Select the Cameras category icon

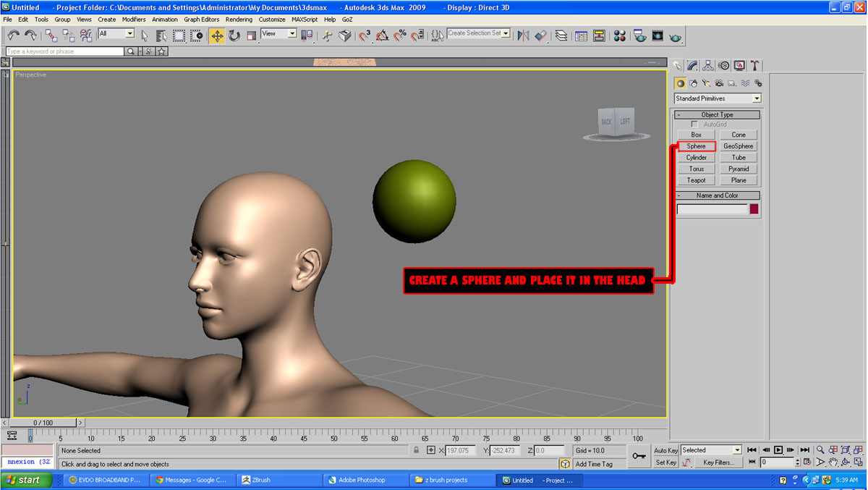719,83
